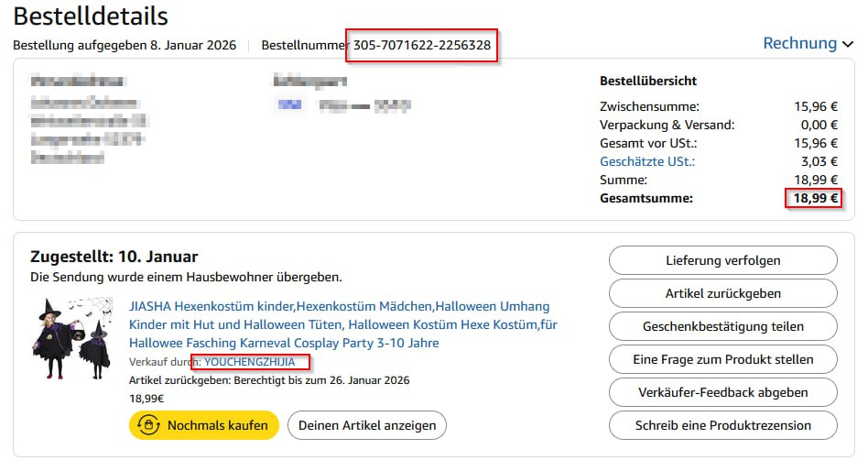Click Schreib eine Produktrezension
The width and height of the screenshot is (868, 471).
(722, 425)
